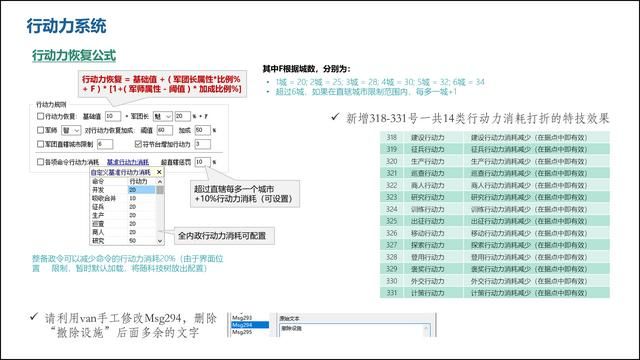Click the 军团长 percentage field showing 20
The width and height of the screenshot is (640, 360).
pyautogui.click(x=182, y=116)
